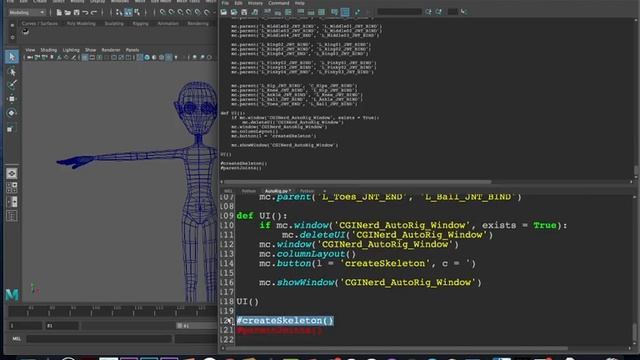Toggle select by component type mode
The height and width of the screenshot is (360, 640).
[x=137, y=13]
